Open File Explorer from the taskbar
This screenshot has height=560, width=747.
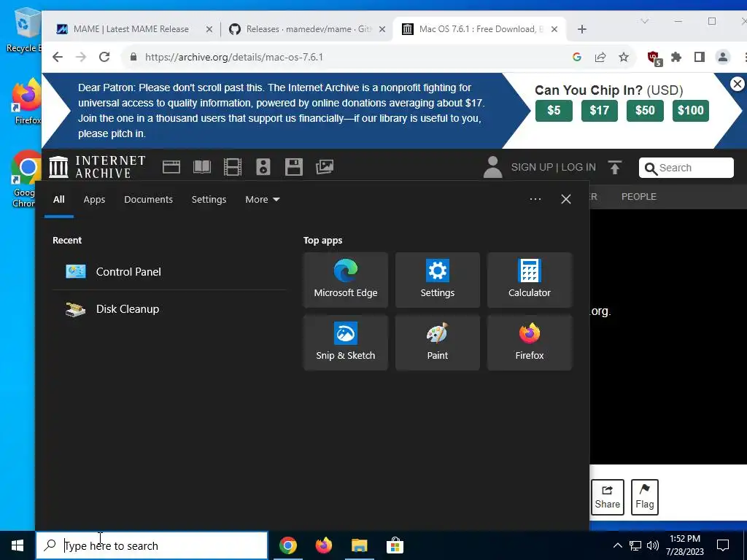coord(359,545)
